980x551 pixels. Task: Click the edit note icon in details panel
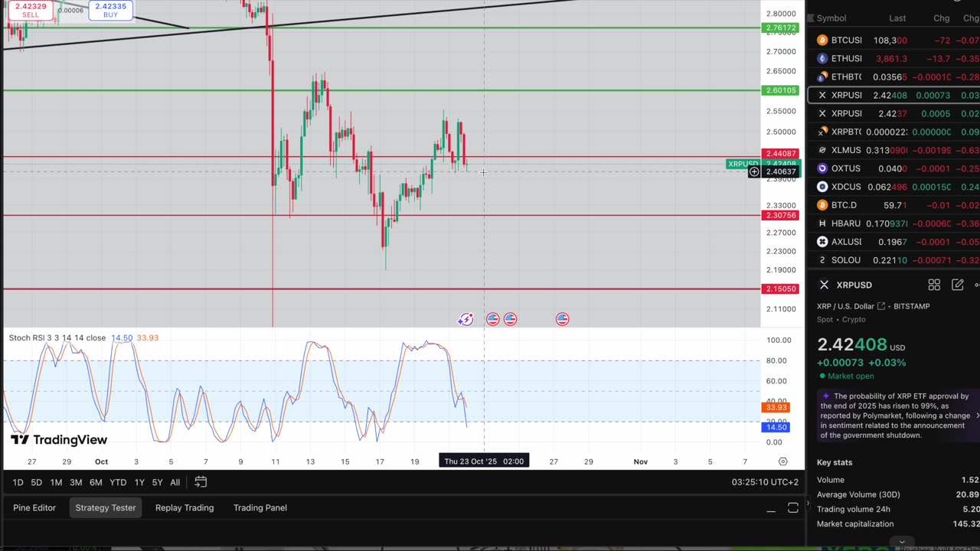957,285
